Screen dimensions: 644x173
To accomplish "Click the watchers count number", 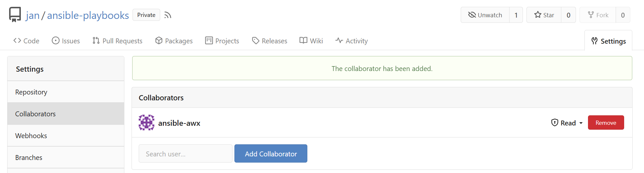I will 516,15.
